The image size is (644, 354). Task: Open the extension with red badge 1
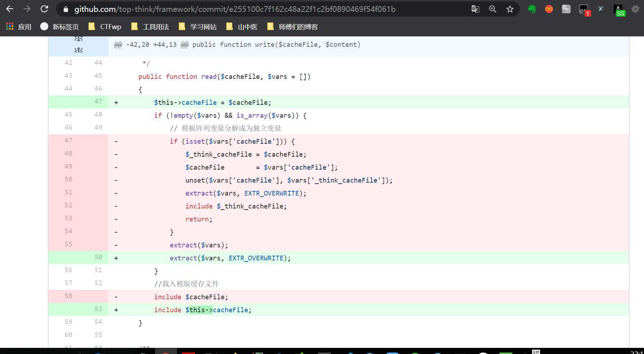pyautogui.click(x=584, y=10)
